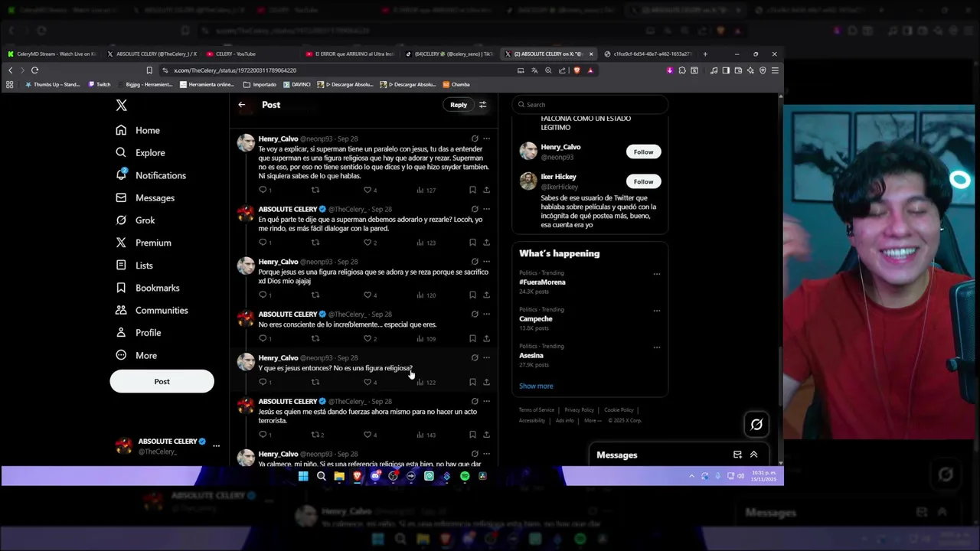Open more options on 'Te voy a explicar' reply
This screenshot has width=980, height=551.
click(486, 139)
